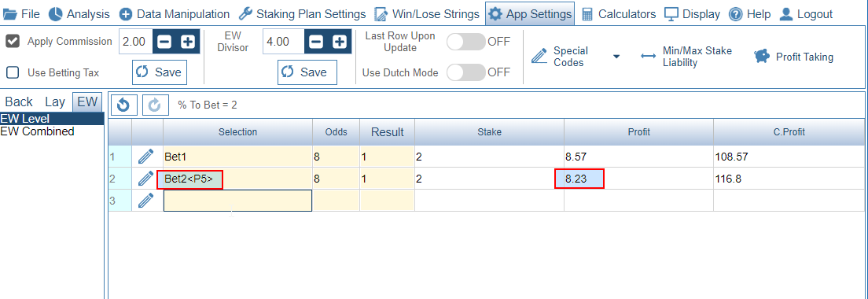Open Min/Max Stake Liability setting
Viewport: 868px width, 299px height.
pos(686,57)
